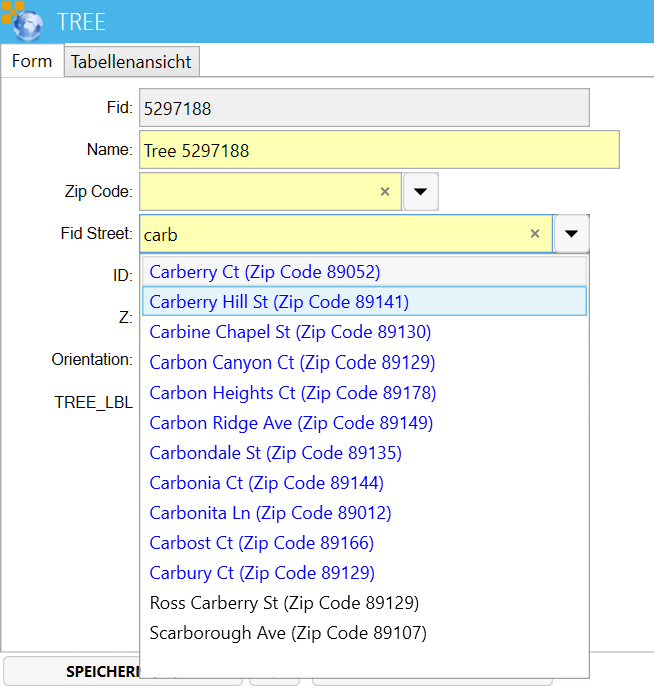
Task: Select Ross Carberry St (Zip Code 89129)
Action: [364, 603]
